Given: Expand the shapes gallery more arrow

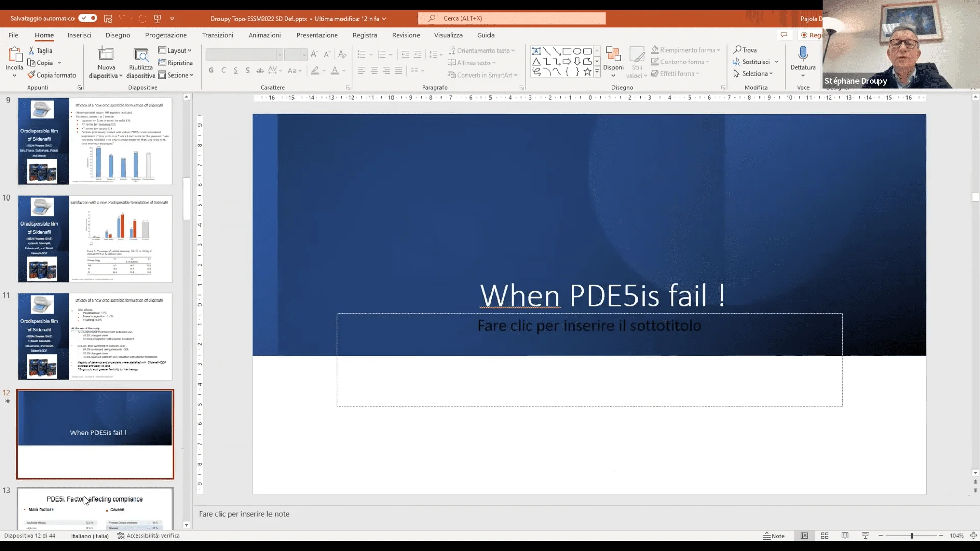Looking at the screenshot, I should (x=597, y=72).
